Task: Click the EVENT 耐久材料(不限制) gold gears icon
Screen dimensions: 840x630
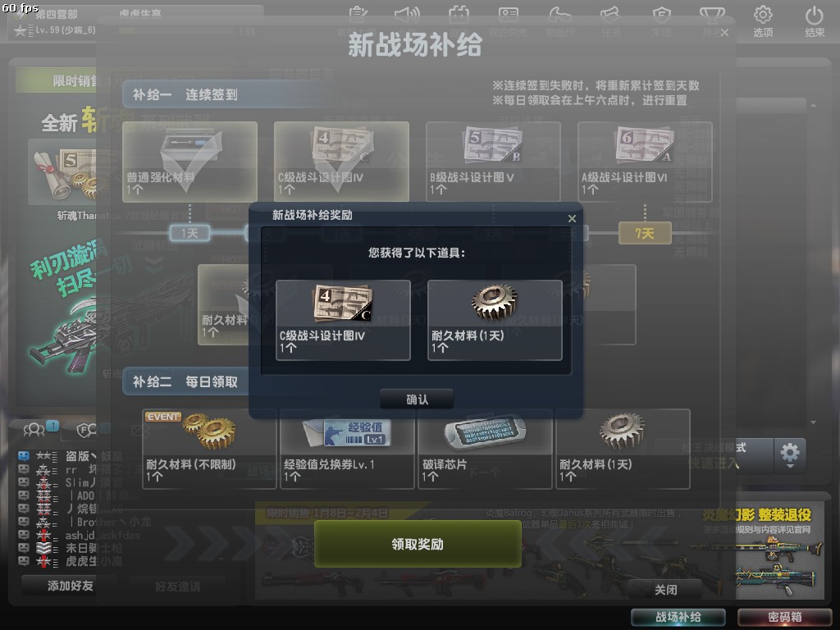Action: [208, 430]
